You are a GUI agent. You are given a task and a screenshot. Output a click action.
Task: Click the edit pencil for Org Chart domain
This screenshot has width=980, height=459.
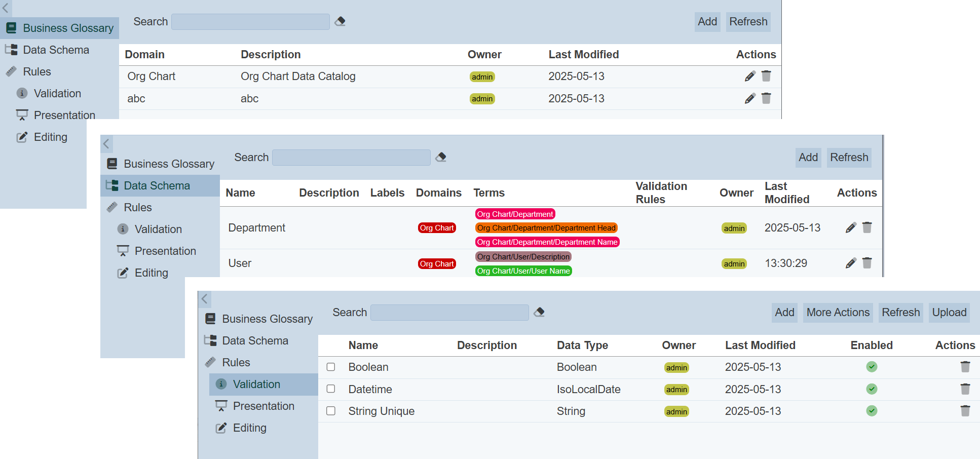[750, 76]
